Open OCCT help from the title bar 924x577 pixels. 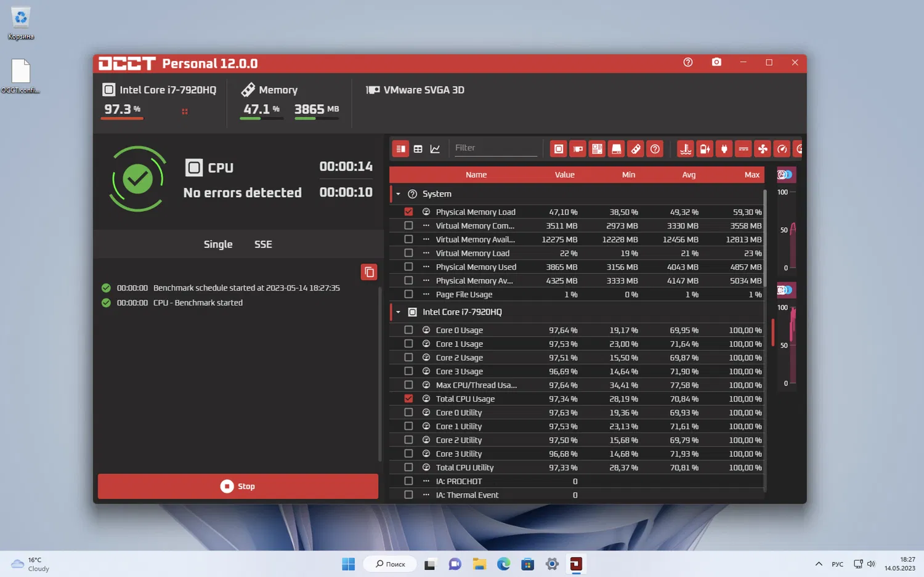[x=688, y=62]
